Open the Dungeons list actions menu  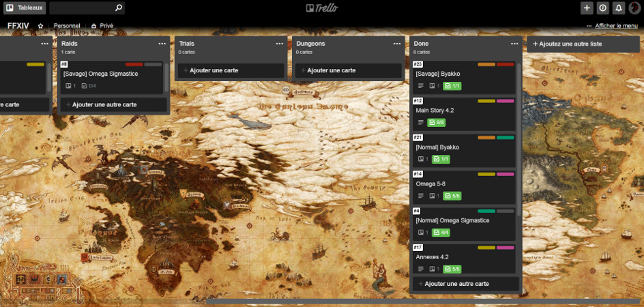coord(397,44)
